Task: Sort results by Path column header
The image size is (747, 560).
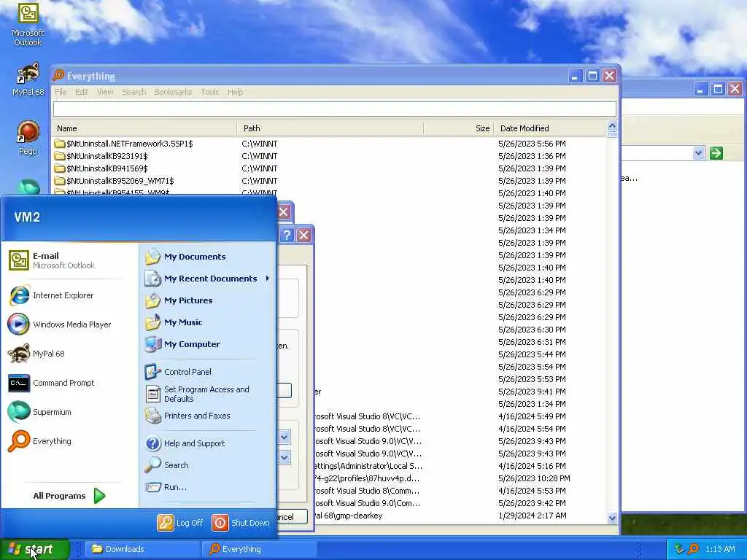Action: point(330,128)
